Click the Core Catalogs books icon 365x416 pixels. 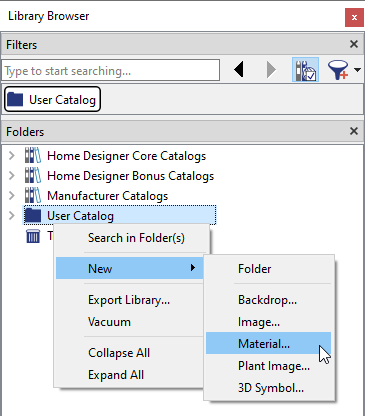pos(33,156)
